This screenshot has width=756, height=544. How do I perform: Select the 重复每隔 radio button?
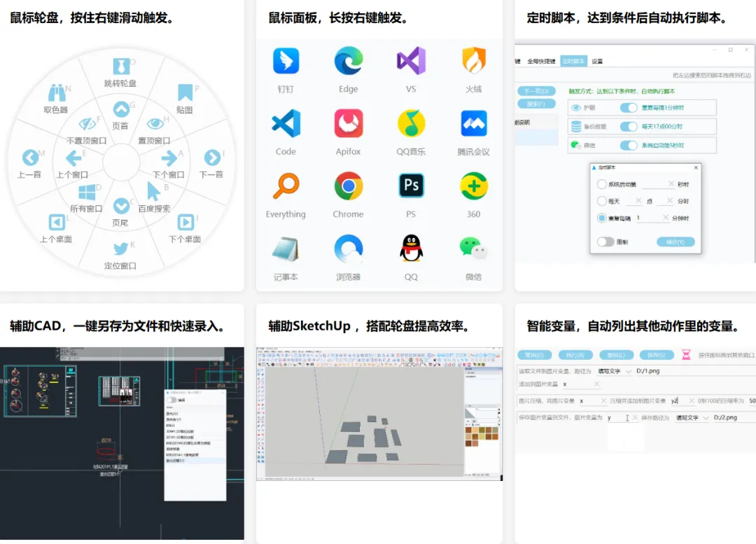coord(602,218)
